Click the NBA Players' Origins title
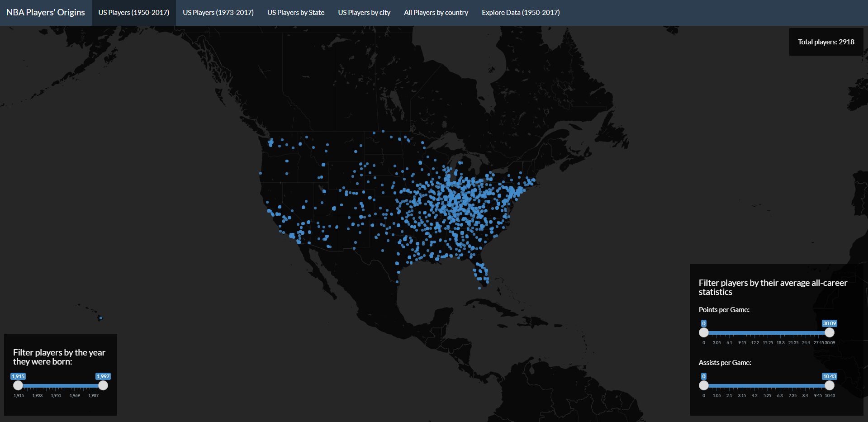This screenshot has height=422, width=868. pyautogui.click(x=46, y=13)
